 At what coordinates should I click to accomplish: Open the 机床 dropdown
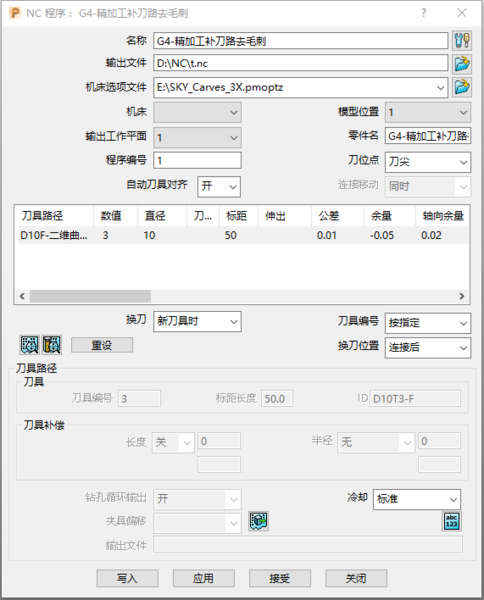pos(197,112)
